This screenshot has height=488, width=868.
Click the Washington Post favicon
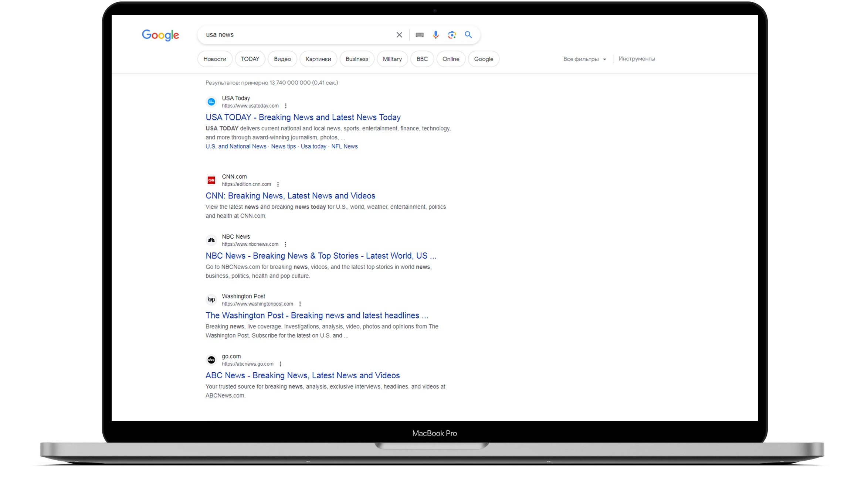tap(211, 300)
